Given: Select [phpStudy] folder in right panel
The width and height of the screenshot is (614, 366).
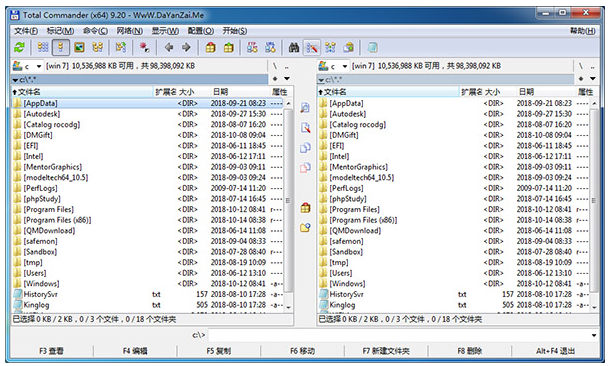Looking at the screenshot, I should [x=453, y=199].
